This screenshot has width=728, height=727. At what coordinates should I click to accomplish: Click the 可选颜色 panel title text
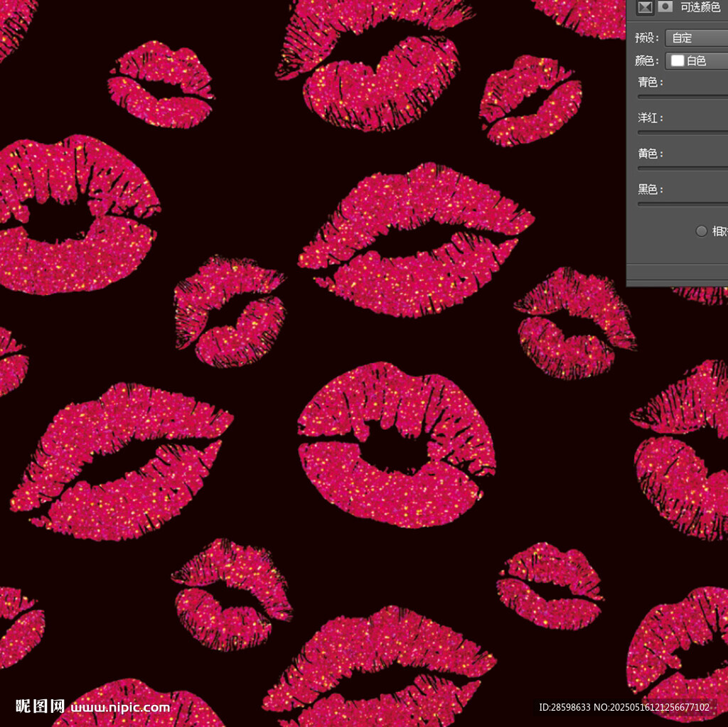(x=700, y=7)
